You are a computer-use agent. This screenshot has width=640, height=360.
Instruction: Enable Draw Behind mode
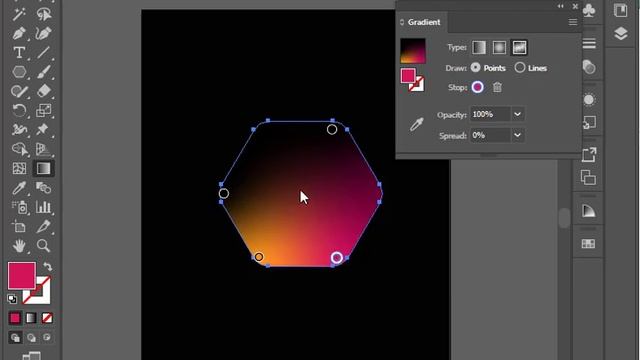click(x=31, y=338)
